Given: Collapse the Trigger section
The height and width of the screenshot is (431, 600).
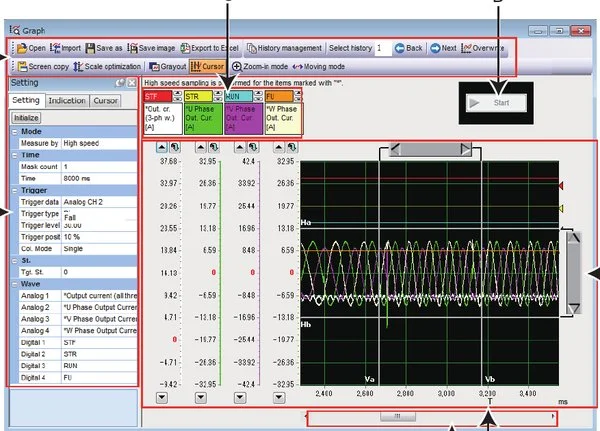Looking at the screenshot, I should coord(15,190).
